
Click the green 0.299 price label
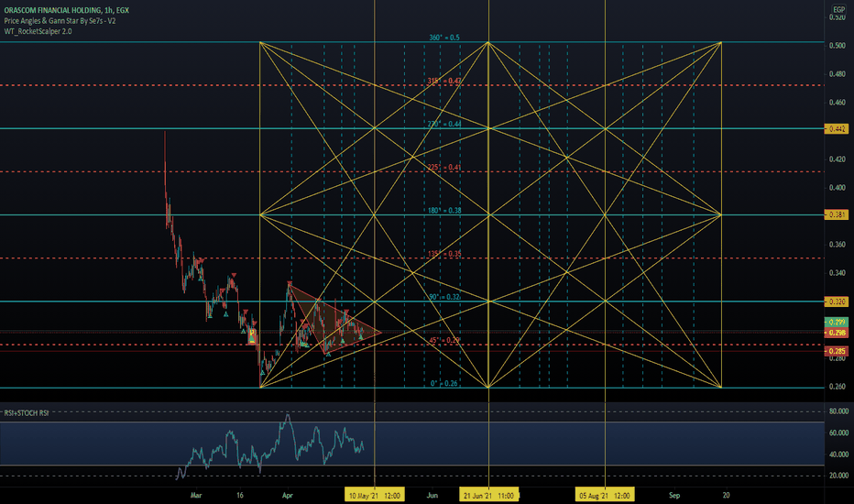pyautogui.click(x=836, y=323)
